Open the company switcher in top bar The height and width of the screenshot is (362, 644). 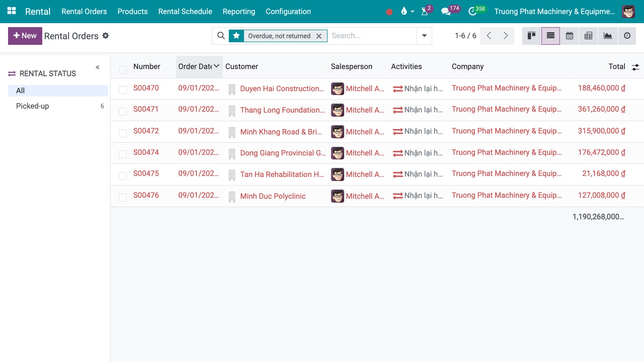(x=554, y=12)
